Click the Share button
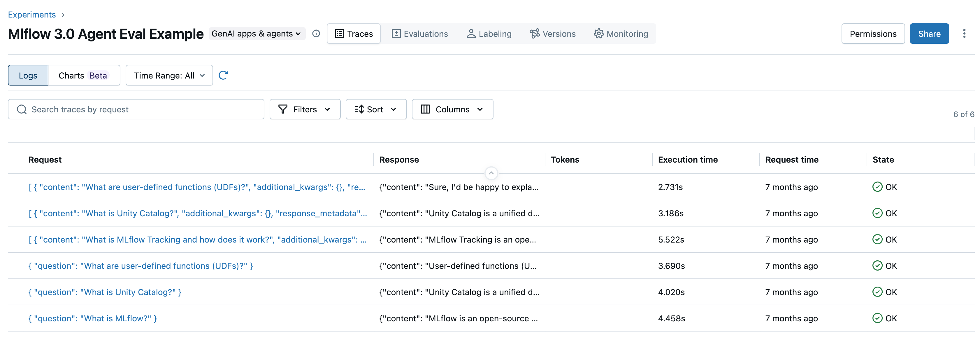This screenshot has height=345, width=980. pos(929,34)
